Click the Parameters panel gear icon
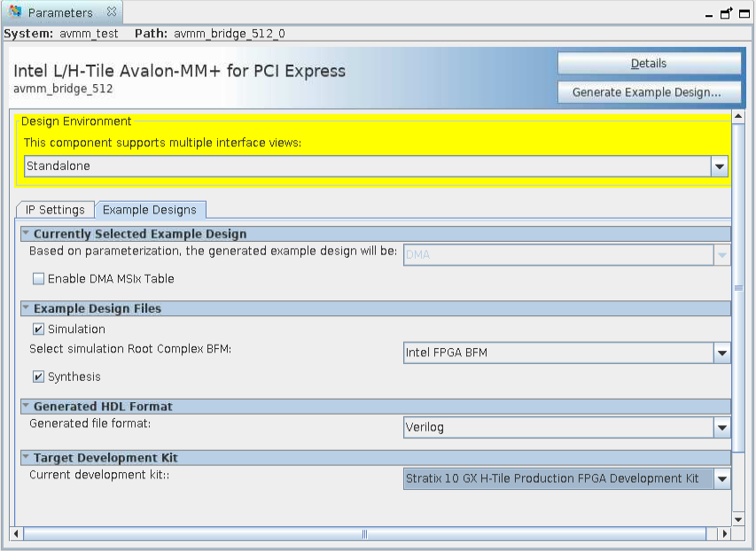The image size is (756, 551). pos(15,12)
